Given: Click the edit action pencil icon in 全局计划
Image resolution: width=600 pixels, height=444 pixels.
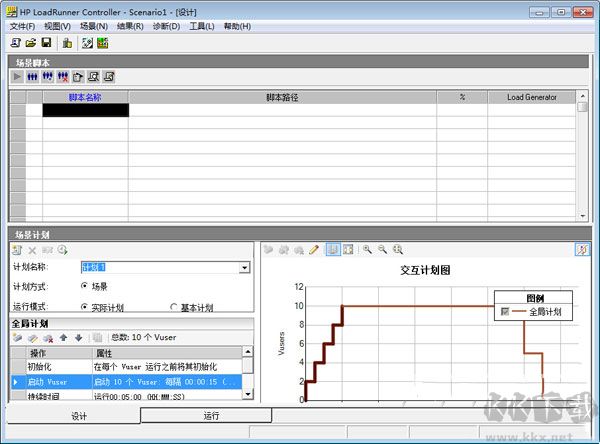Looking at the screenshot, I should click(x=33, y=338).
